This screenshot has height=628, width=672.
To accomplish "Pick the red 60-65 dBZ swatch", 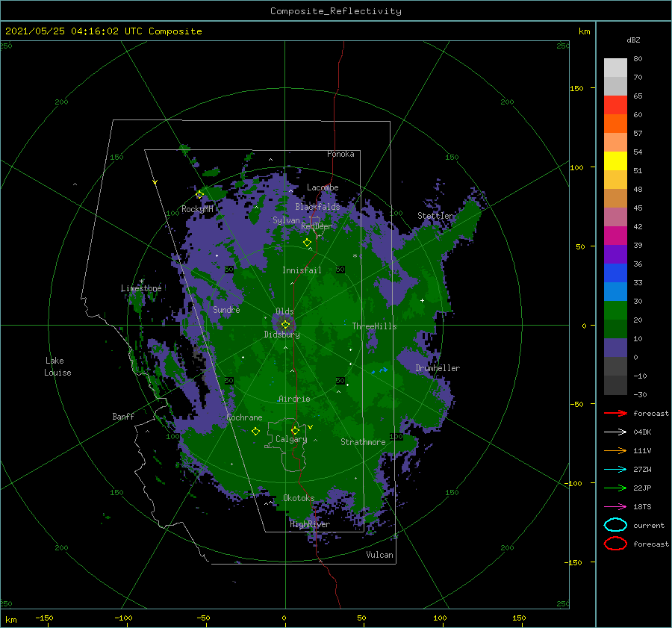I will pyautogui.click(x=615, y=105).
